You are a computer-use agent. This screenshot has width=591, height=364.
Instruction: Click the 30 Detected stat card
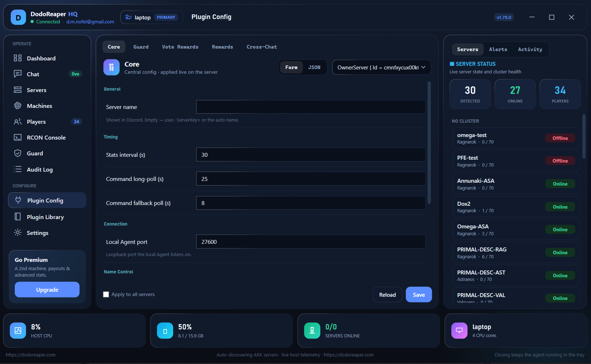click(470, 94)
